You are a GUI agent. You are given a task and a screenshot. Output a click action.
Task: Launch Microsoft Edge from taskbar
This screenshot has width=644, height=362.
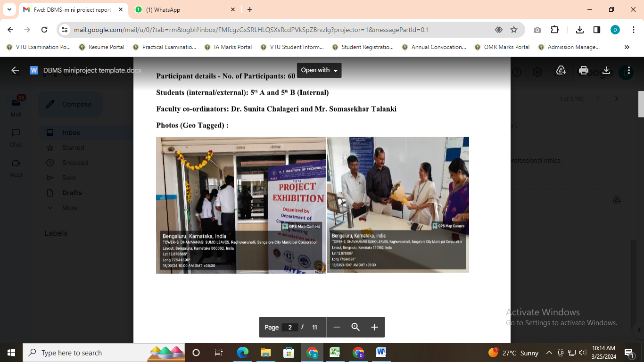(x=242, y=353)
